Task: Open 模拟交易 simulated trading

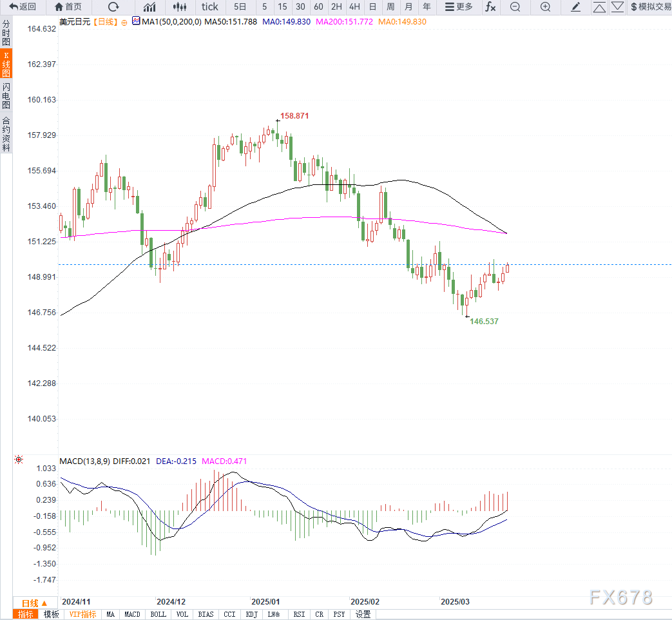Action: coord(650,7)
